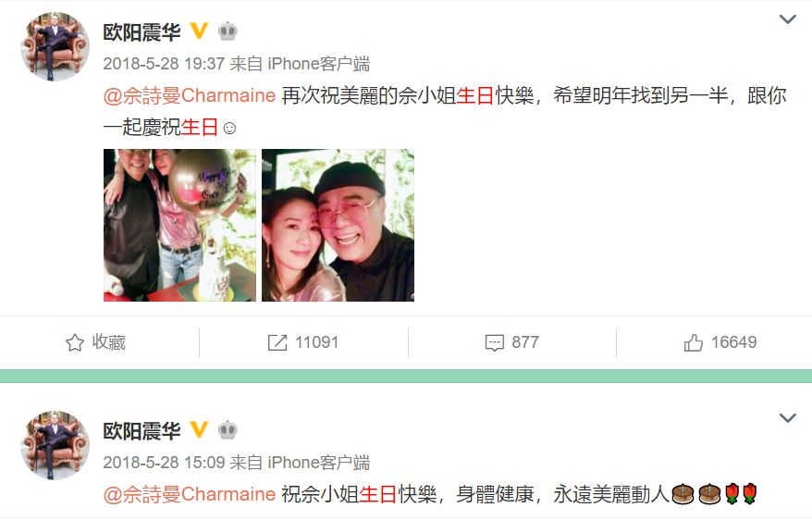Click the gold V verified badge in first post
The width and height of the screenshot is (812, 520).
tap(199, 31)
